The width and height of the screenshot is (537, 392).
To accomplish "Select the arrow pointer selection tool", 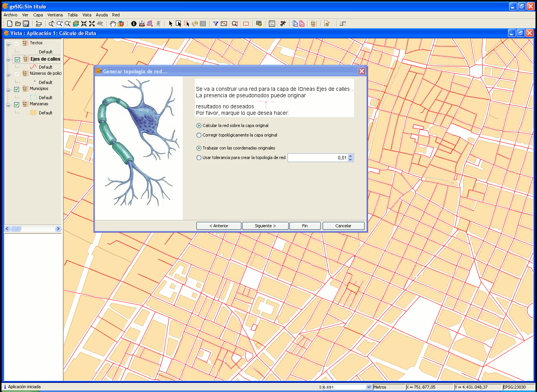I will tap(170, 24).
